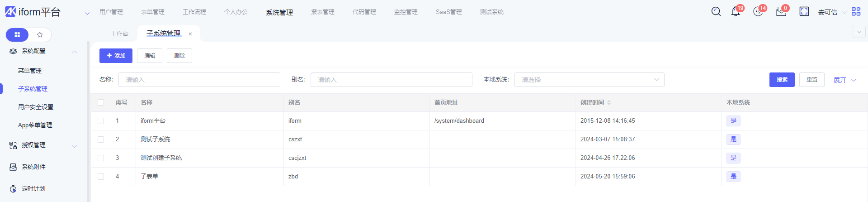Switch to the 工作台 tab
The width and height of the screenshot is (868, 202).
point(119,34)
